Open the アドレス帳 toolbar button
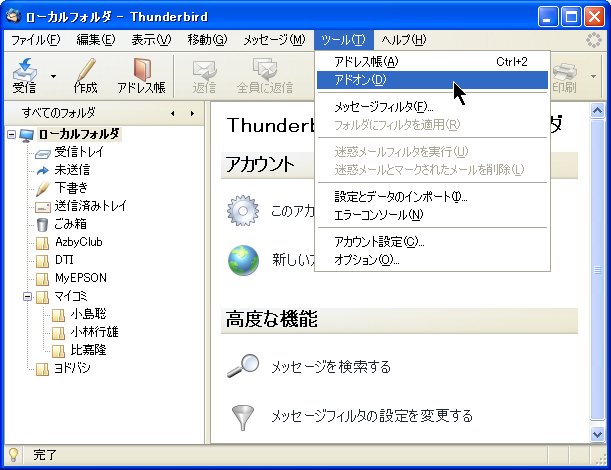The height and width of the screenshot is (470, 611). pos(141,76)
